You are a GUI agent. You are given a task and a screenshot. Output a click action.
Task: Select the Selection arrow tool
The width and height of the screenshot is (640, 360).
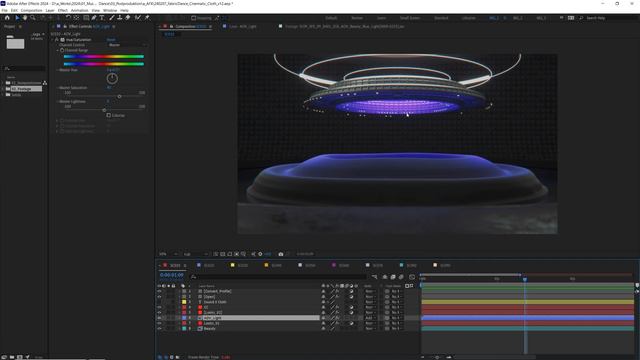click(17, 18)
